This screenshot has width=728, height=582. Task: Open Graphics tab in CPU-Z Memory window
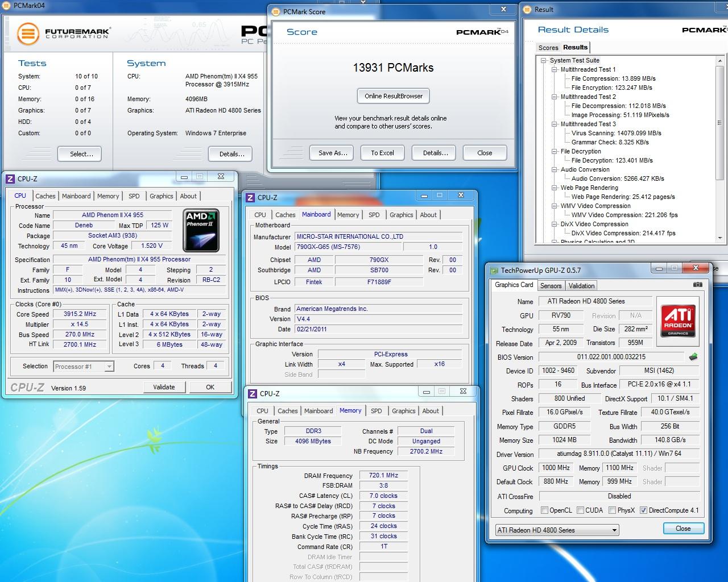click(x=404, y=411)
